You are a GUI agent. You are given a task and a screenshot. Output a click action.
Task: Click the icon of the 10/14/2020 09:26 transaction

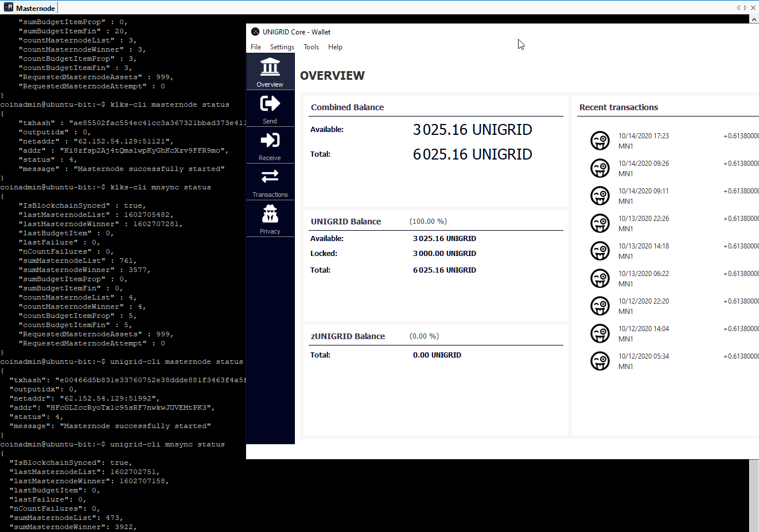pyautogui.click(x=600, y=168)
